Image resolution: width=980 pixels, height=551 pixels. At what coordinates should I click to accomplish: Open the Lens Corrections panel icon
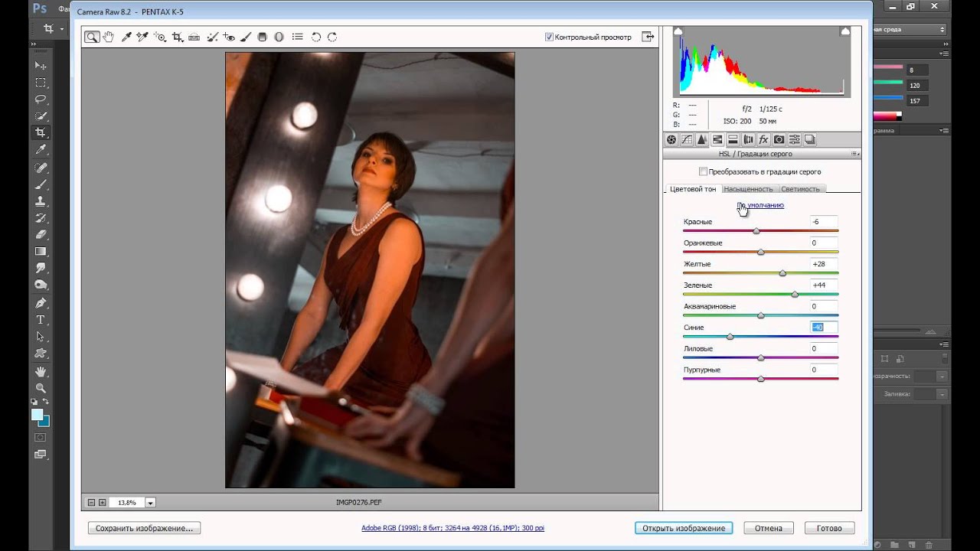tap(748, 139)
